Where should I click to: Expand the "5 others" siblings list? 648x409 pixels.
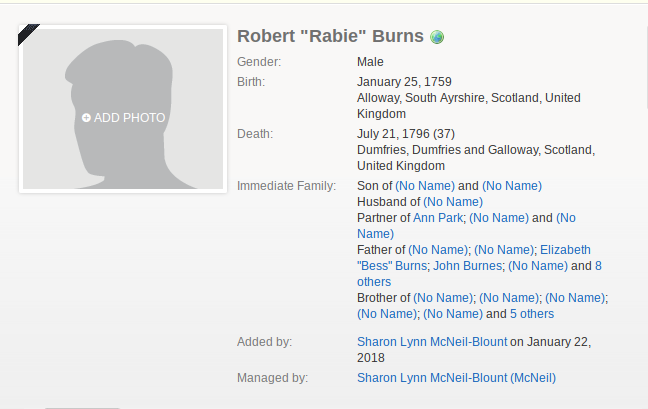(x=532, y=314)
